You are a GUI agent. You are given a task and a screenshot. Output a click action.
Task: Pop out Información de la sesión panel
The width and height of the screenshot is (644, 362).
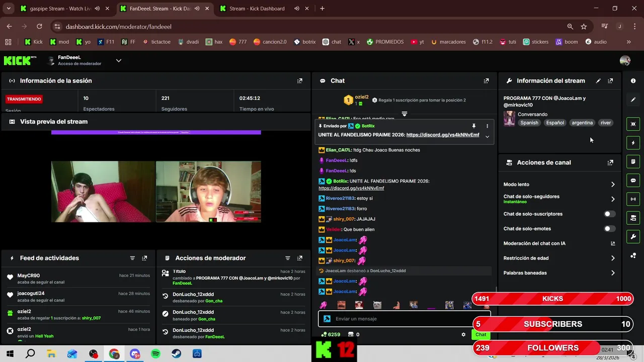(299, 80)
